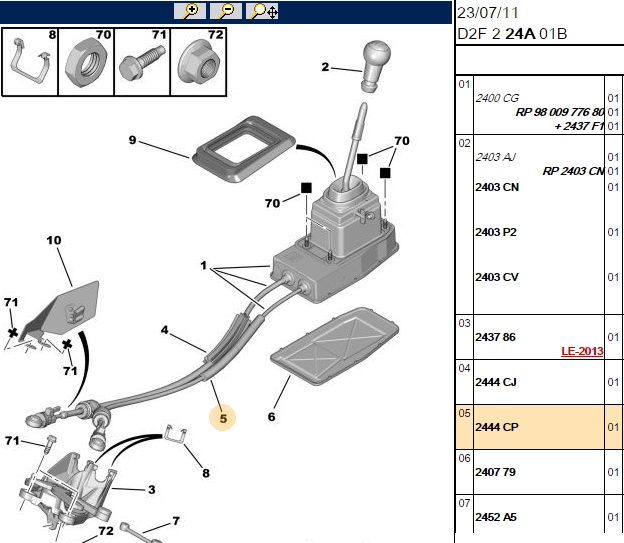Screen dimensions: 624x543
Task: Select part number 2403 CV
Action: click(497, 277)
